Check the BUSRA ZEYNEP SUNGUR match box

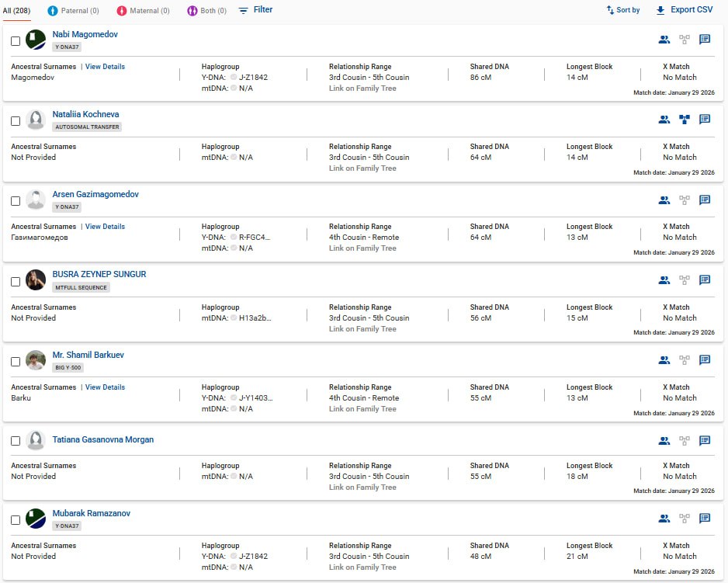pos(16,282)
